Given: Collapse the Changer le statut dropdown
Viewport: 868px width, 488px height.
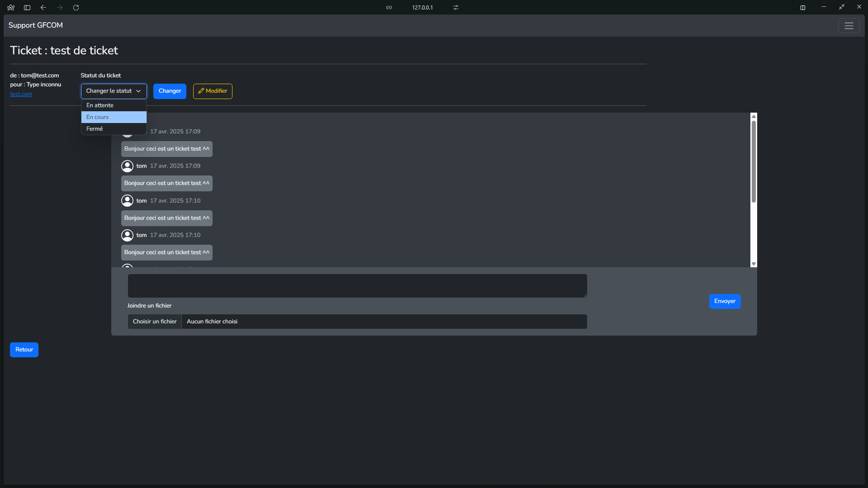Looking at the screenshot, I should pos(114,91).
